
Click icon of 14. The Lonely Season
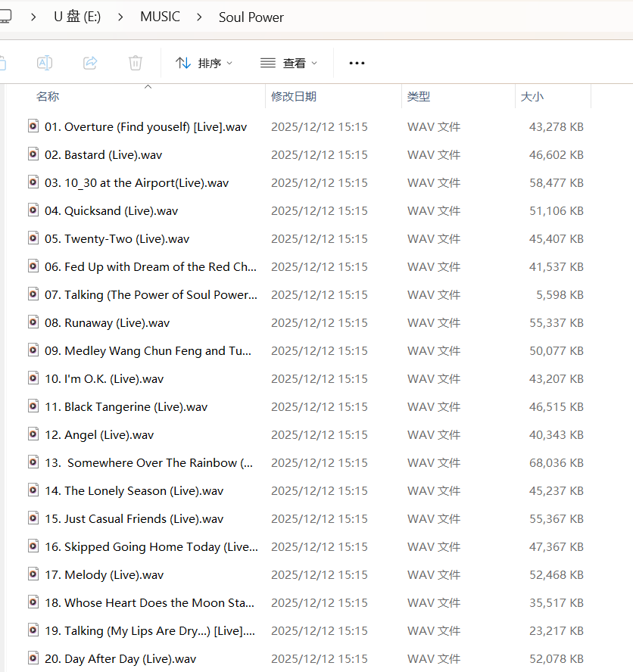coord(33,490)
